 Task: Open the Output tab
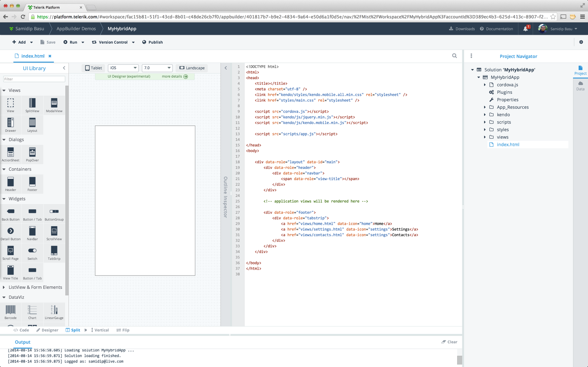click(x=23, y=342)
